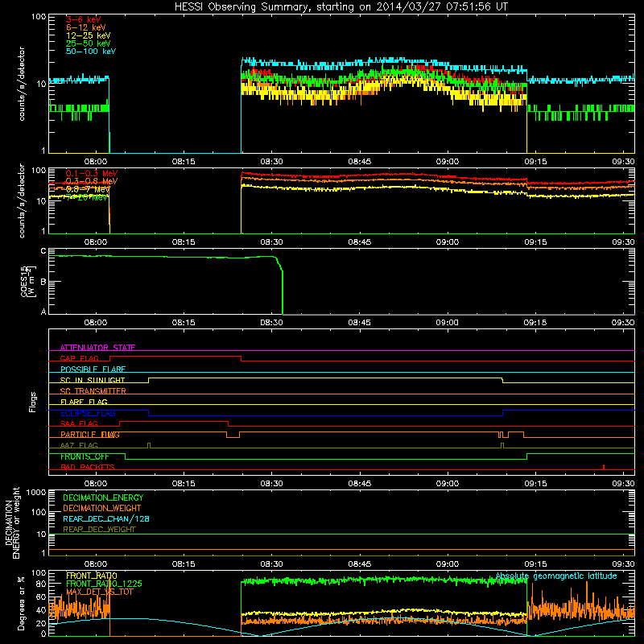This screenshot has width=644, height=644.
Task: Click the 09:15 tick label under the Flags panel
Action: (535, 484)
